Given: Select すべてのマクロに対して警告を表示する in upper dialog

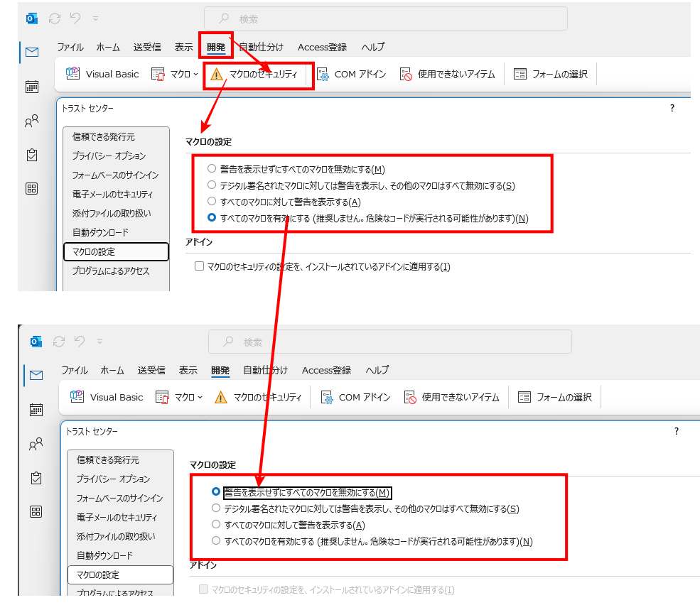Looking at the screenshot, I should click(211, 202).
